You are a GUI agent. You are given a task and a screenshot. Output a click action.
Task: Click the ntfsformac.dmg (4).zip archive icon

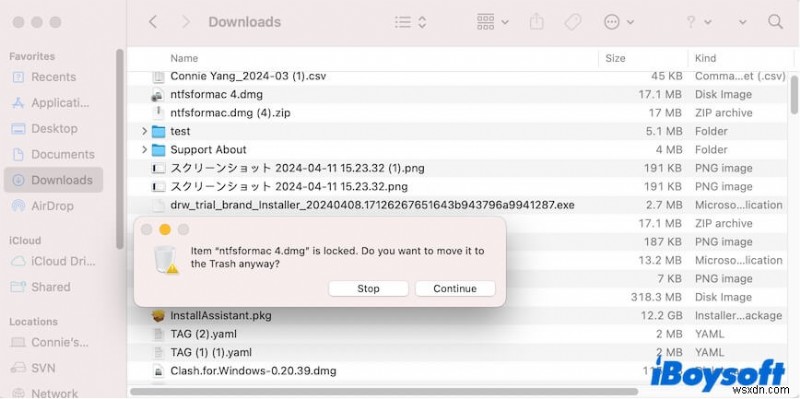[x=159, y=113]
